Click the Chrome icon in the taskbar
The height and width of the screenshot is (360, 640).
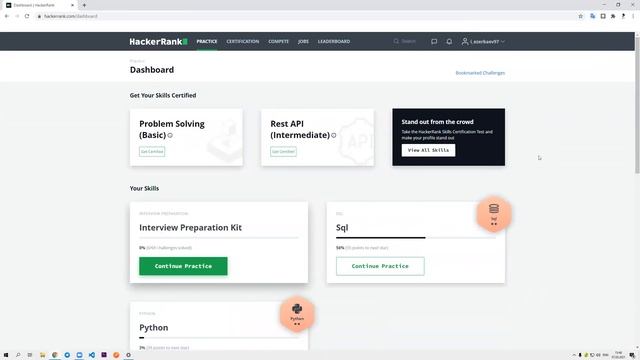pyautogui.click(x=55, y=355)
